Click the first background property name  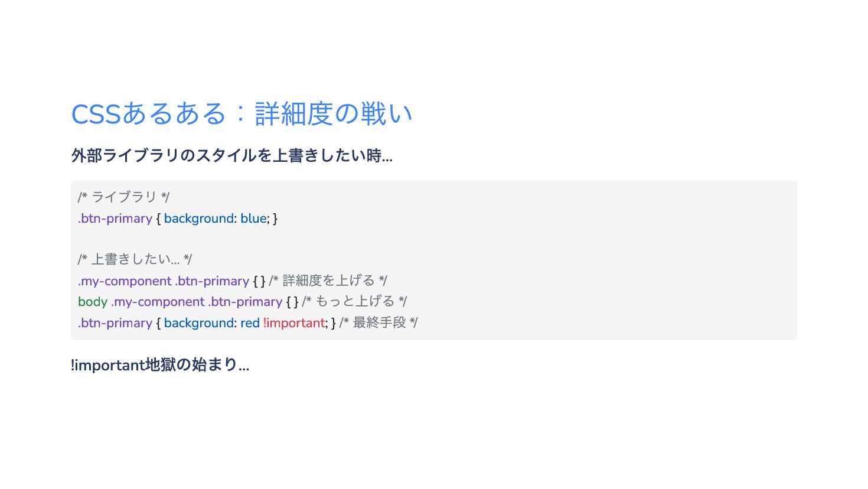[199, 219]
